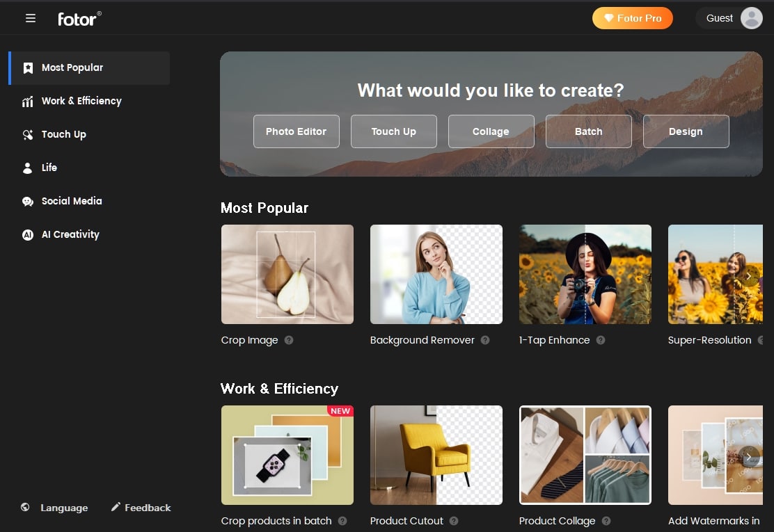The width and height of the screenshot is (774, 532).
Task: Click help icon next to 1-Tap Enhance
Action: (x=600, y=340)
